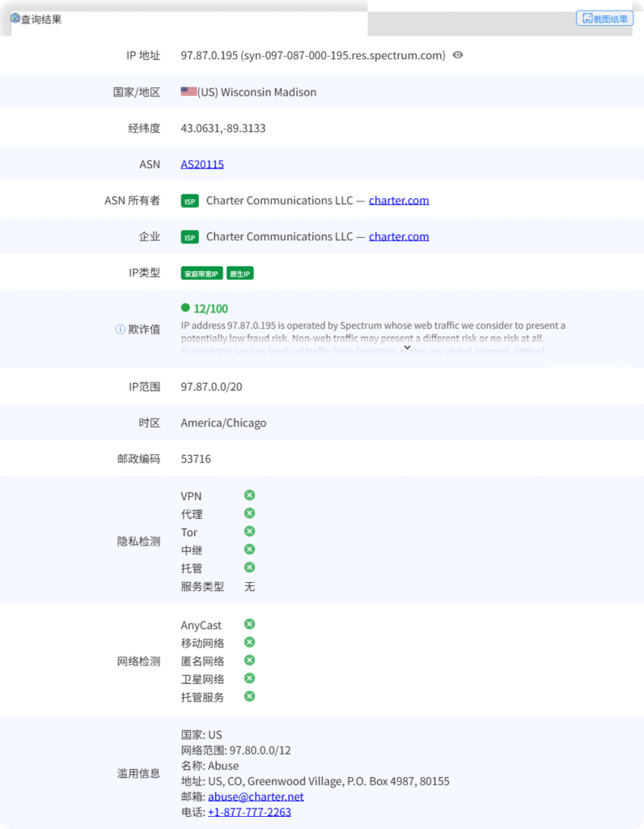Click the US flag icon in 国家/地区
This screenshot has width=644, height=829.
point(189,91)
